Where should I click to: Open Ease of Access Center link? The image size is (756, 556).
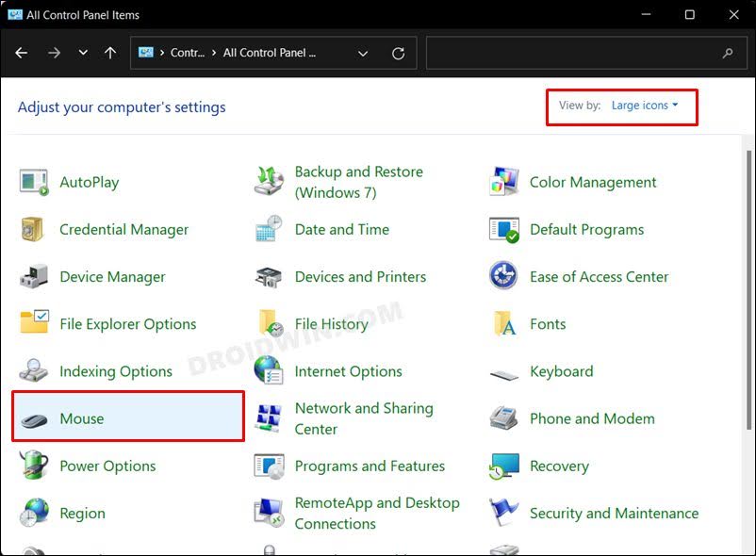[x=599, y=277]
